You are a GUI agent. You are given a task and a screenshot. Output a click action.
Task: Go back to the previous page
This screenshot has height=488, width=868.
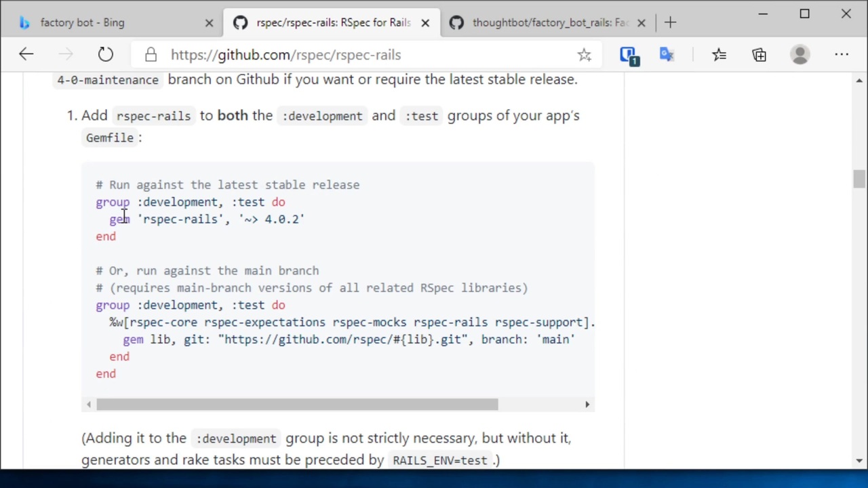point(26,55)
